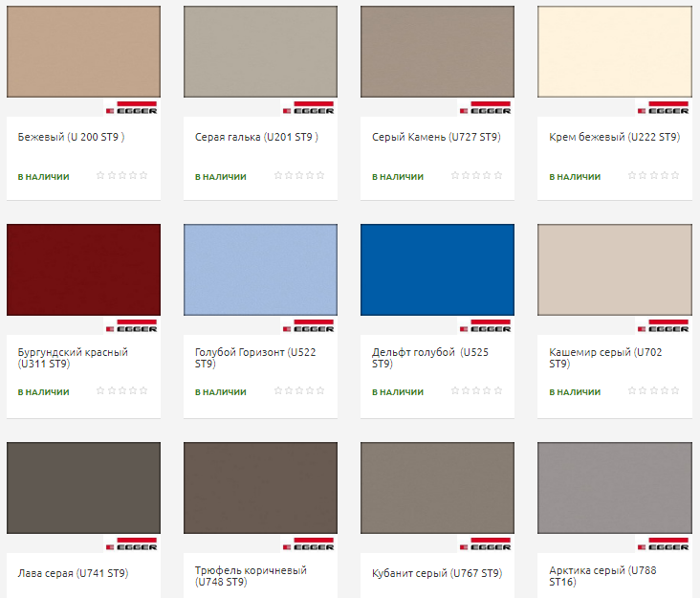Click the EGGER logo under Дельфт голубой swatch
Screen dimensions: 700x598
pos(485,325)
